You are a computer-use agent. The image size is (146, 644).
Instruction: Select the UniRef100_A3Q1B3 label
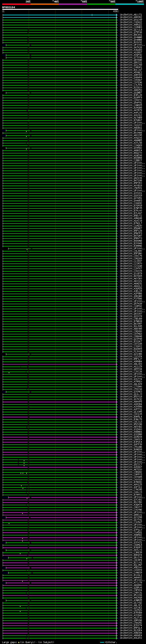click(x=131, y=50)
